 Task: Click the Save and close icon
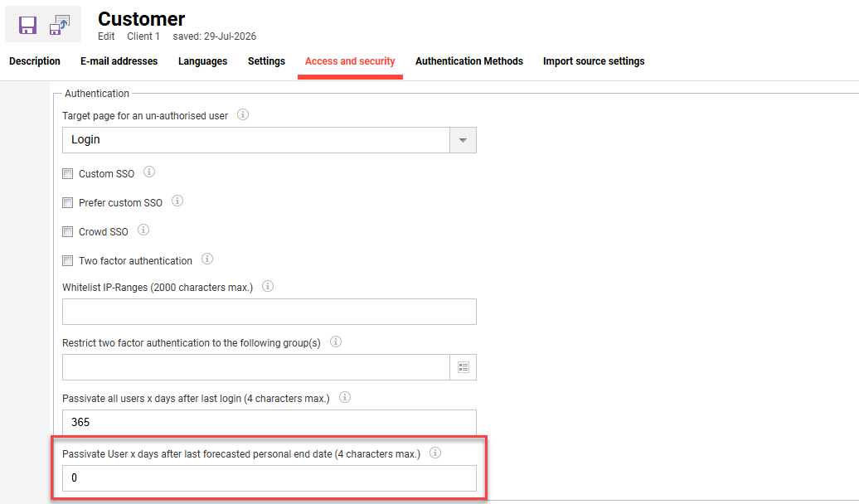[60, 25]
